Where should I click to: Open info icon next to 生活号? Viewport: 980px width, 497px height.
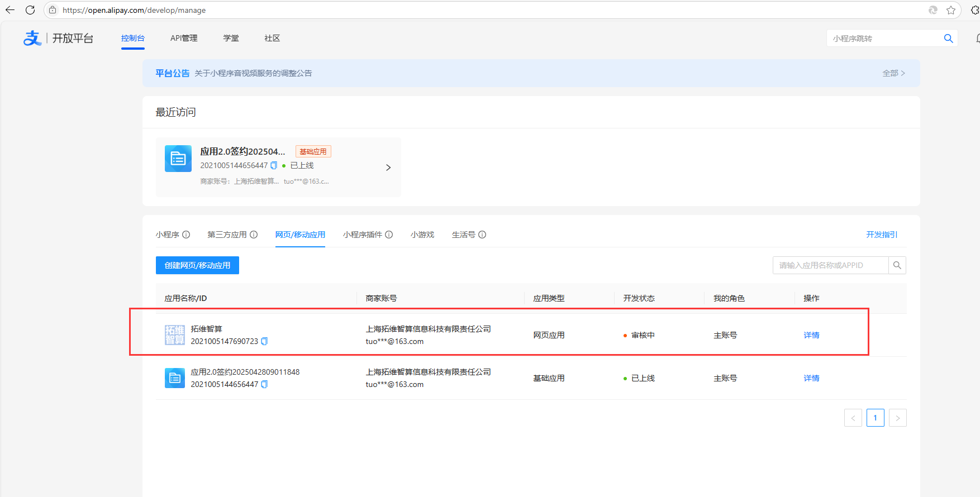[x=482, y=235]
